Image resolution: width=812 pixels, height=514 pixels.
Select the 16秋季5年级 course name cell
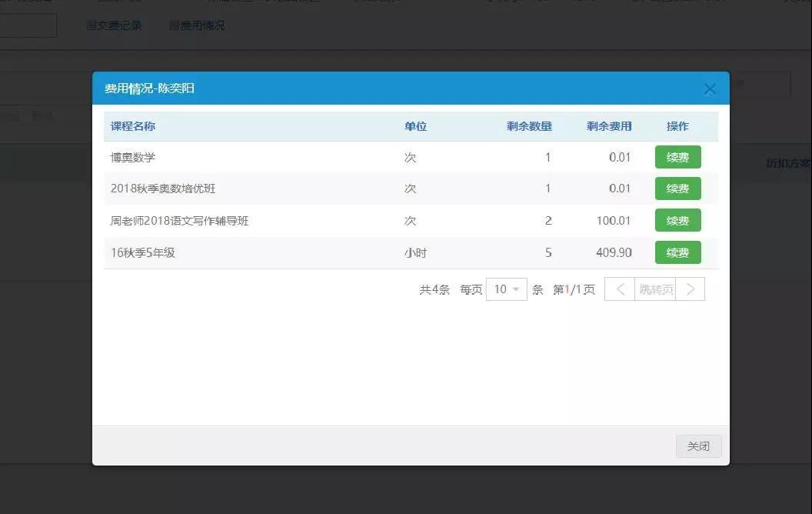[143, 252]
